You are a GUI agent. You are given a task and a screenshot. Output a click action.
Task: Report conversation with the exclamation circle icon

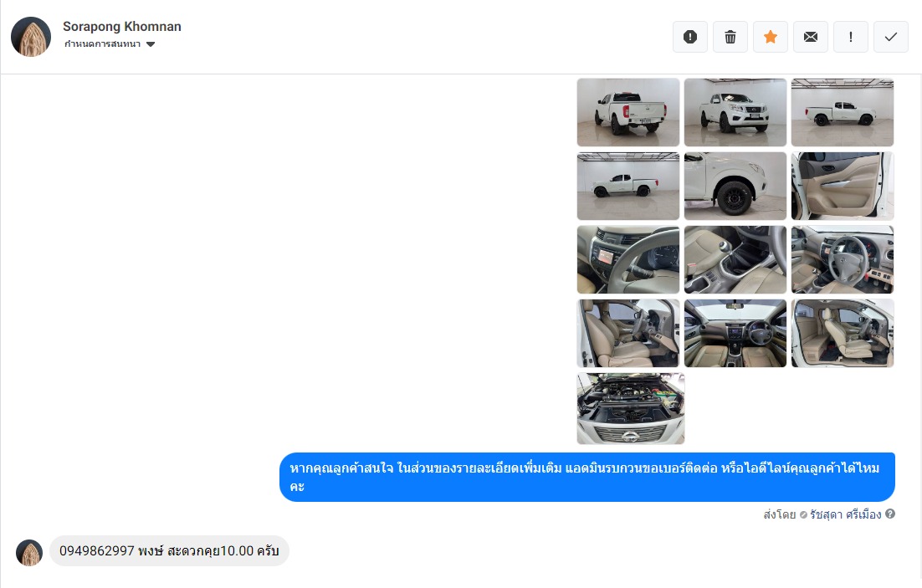(689, 37)
